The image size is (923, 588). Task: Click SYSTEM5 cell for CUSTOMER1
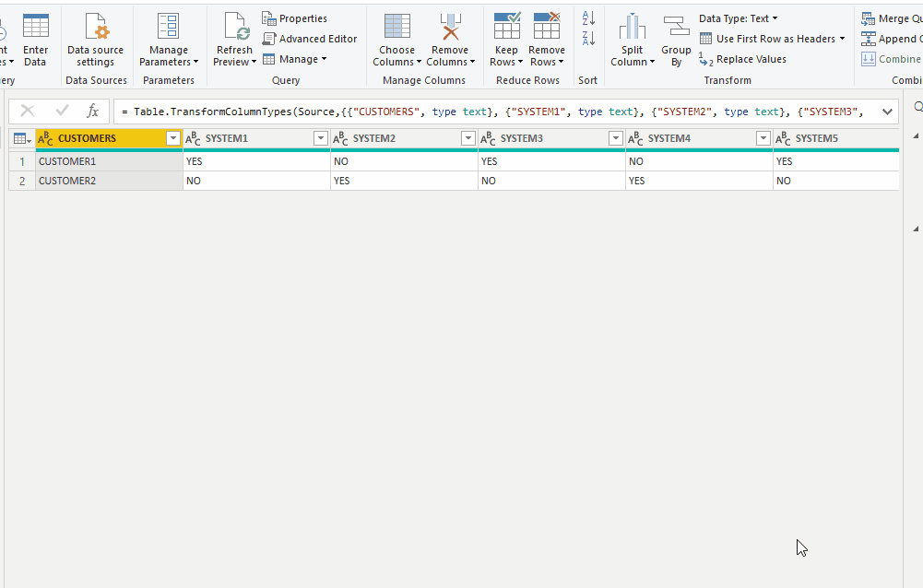click(836, 161)
